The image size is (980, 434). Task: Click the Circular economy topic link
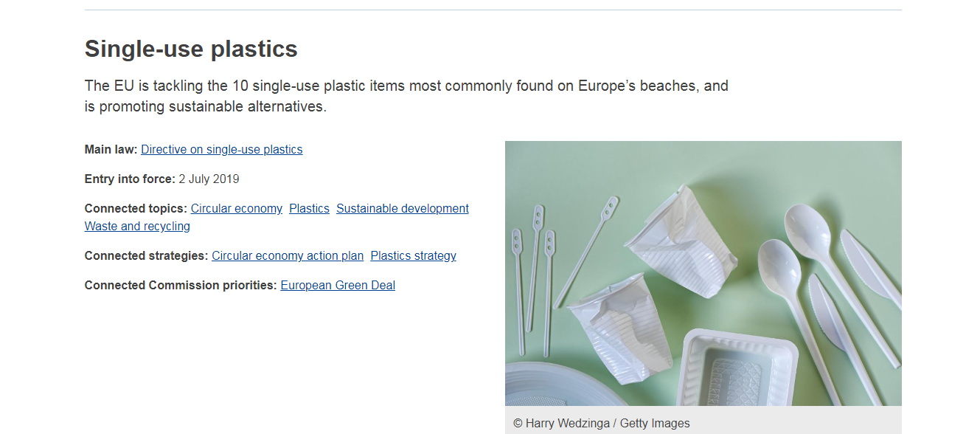pos(236,209)
